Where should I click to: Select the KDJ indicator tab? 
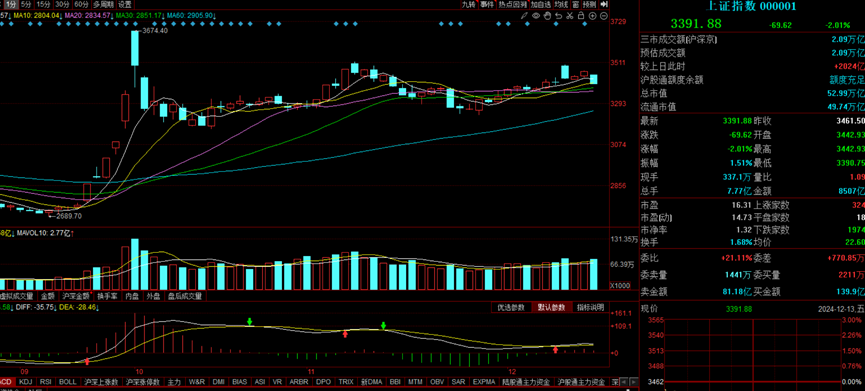25,382
